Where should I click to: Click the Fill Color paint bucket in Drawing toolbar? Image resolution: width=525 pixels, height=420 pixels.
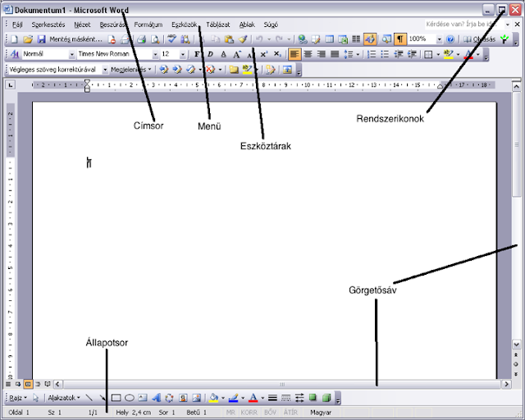(x=213, y=398)
